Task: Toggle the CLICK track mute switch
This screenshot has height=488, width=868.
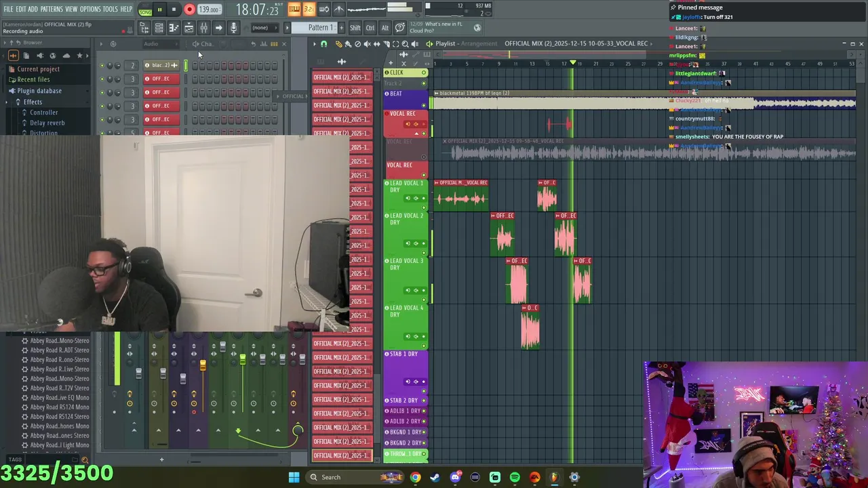Action: [425, 73]
